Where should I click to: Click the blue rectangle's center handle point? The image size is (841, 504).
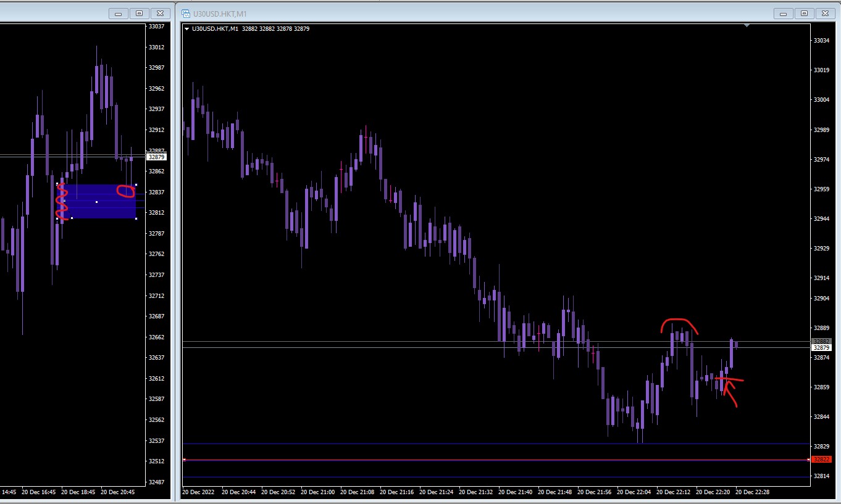96,202
